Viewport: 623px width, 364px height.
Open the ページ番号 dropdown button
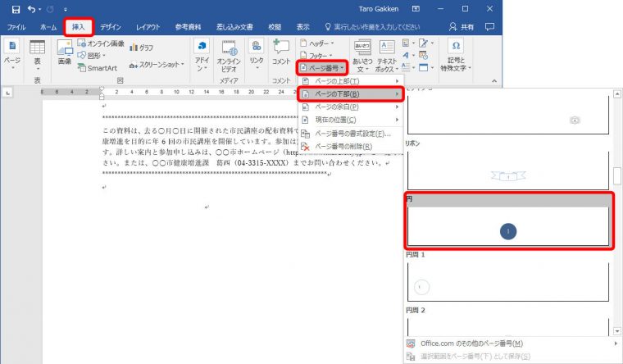click(x=322, y=68)
